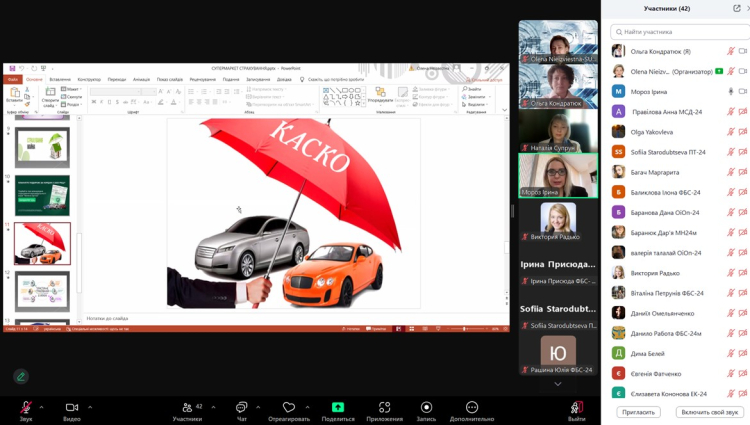The image size is (750, 425).
Task: Select the КАСКО cars slide thumbnail
Action: (x=42, y=243)
